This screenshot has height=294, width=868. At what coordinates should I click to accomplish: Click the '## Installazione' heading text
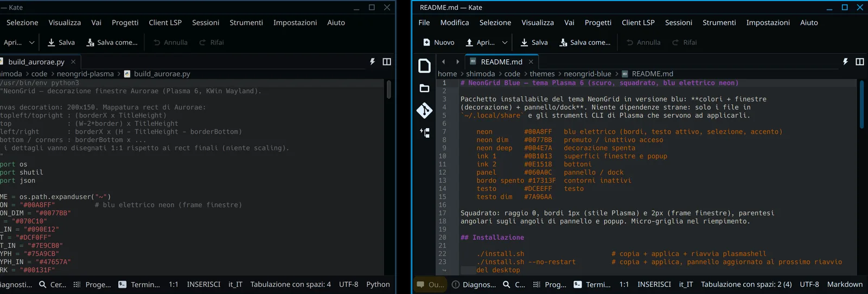click(493, 238)
